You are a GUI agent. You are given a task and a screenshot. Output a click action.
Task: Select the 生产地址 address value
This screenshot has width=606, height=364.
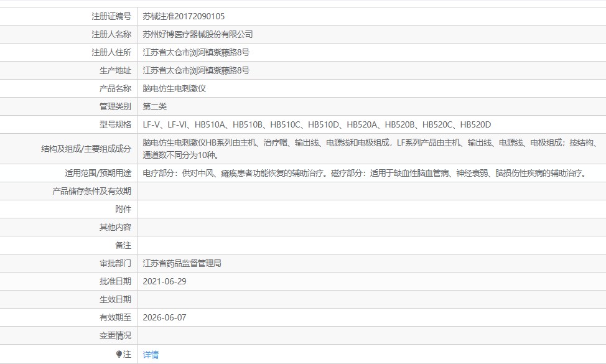[196, 70]
